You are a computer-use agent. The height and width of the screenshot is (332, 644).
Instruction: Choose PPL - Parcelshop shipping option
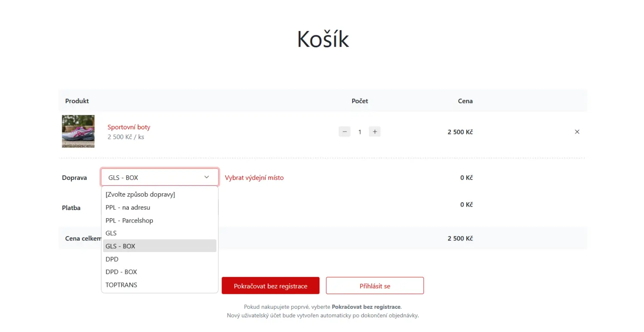tap(129, 220)
